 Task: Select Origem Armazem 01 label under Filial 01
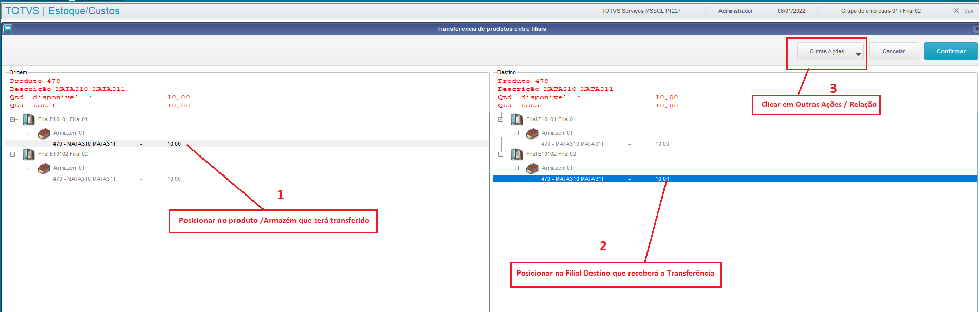(69, 133)
